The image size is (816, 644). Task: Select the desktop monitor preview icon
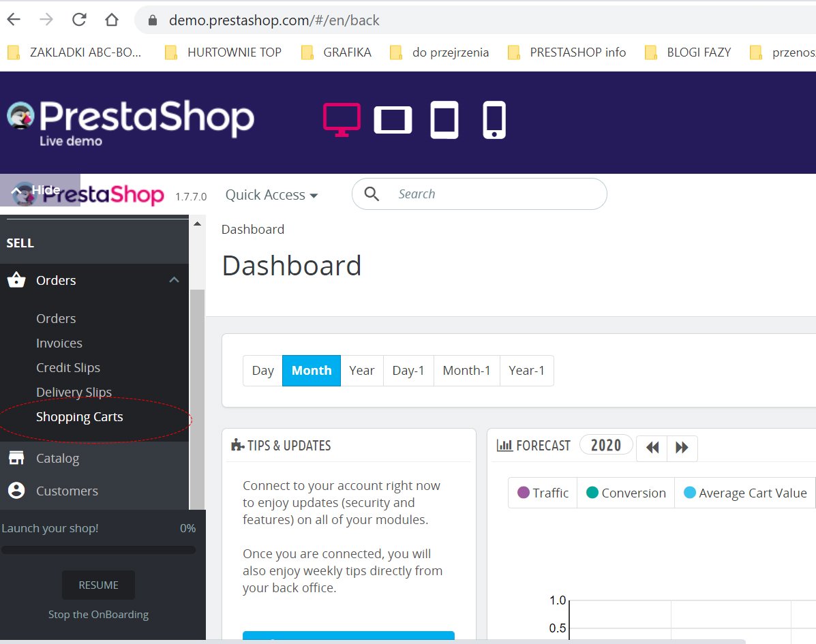pyautogui.click(x=342, y=120)
